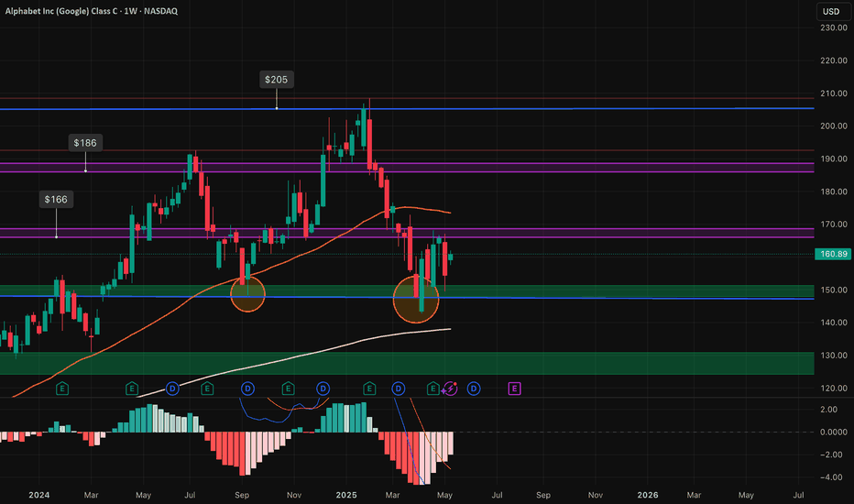Click the March 2025 dividend D marker
This screenshot has height=504, width=854.
[x=398, y=389]
